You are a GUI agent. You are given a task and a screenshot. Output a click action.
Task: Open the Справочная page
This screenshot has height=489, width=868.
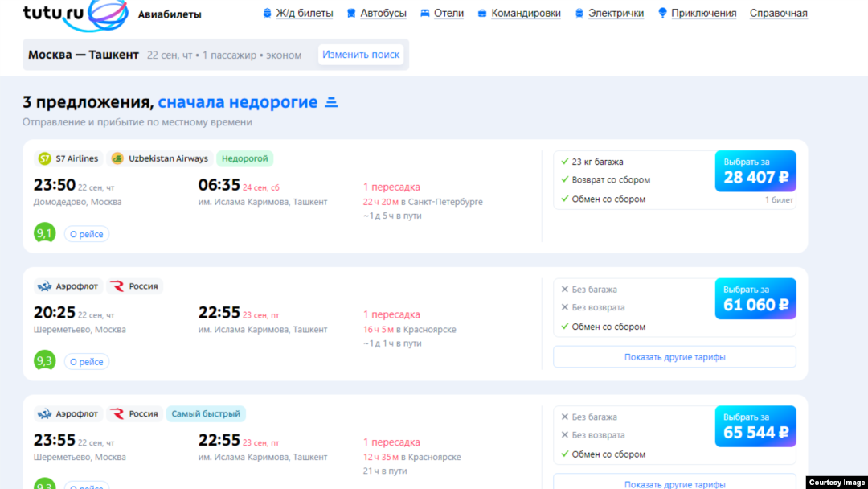[x=778, y=14]
